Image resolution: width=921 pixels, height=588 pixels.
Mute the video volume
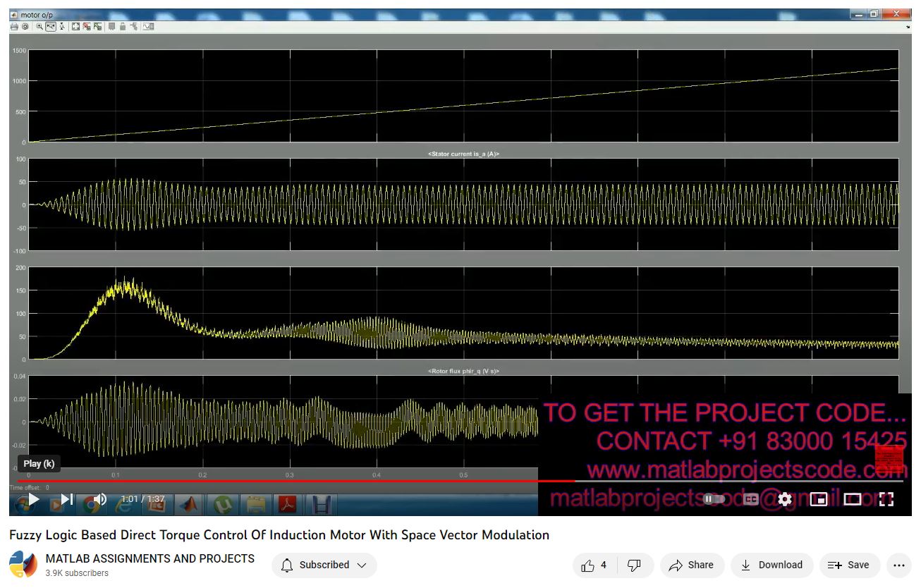point(99,499)
